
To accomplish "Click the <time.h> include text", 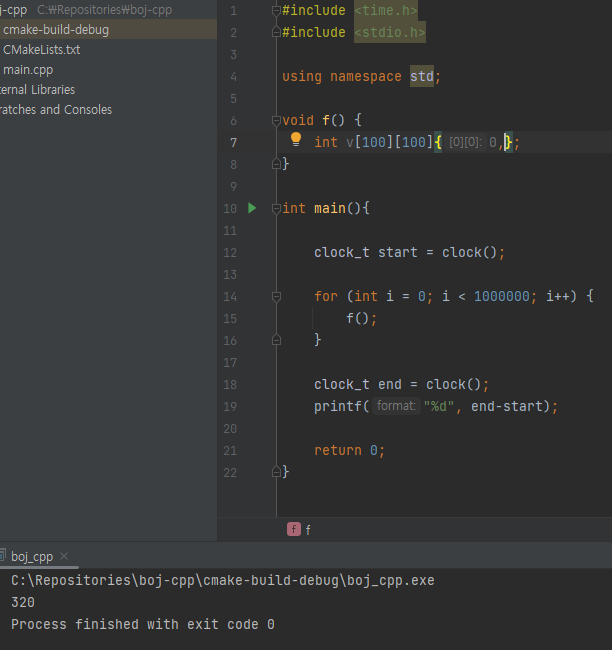I will point(386,10).
